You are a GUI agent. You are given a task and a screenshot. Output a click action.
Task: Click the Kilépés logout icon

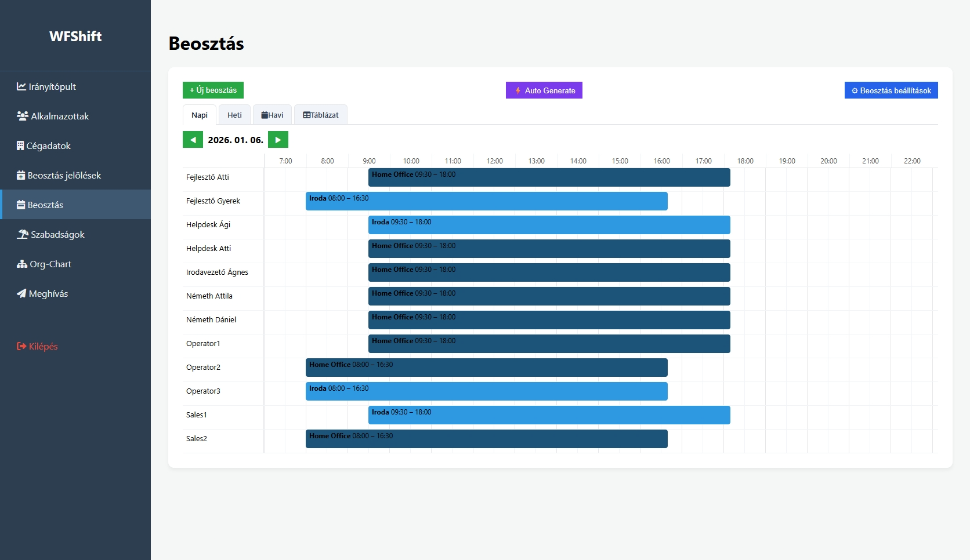click(21, 346)
